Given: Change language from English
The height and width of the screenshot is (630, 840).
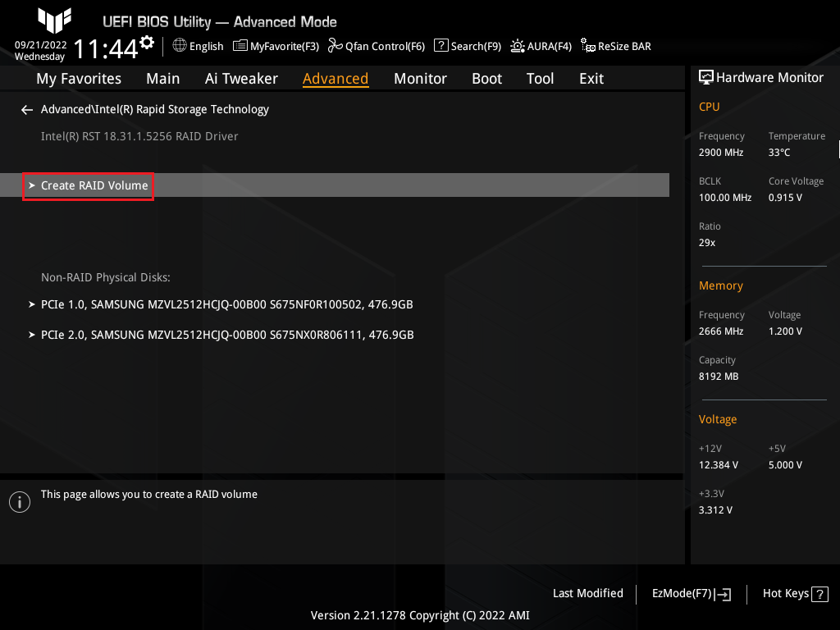Looking at the screenshot, I should [206, 47].
